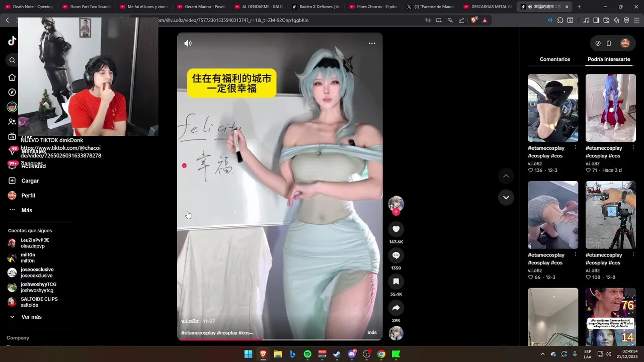
Task: Open milt0n followed account
Action: pyautogui.click(x=21, y=258)
